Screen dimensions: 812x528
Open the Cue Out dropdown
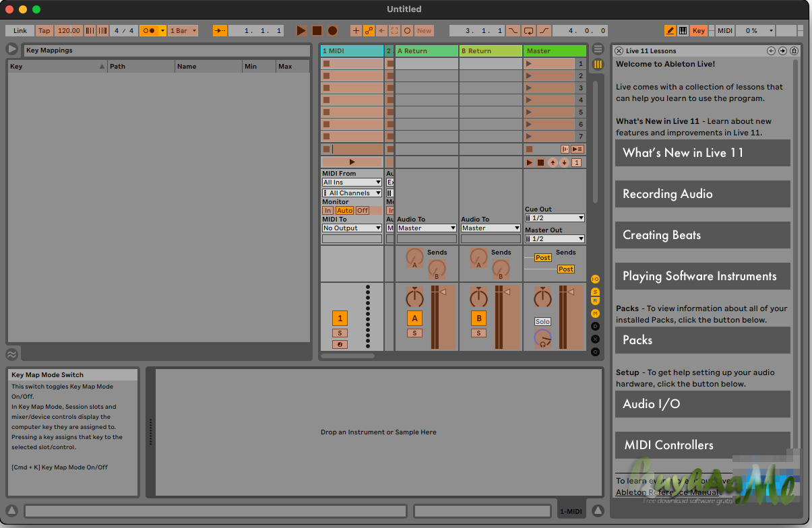555,218
